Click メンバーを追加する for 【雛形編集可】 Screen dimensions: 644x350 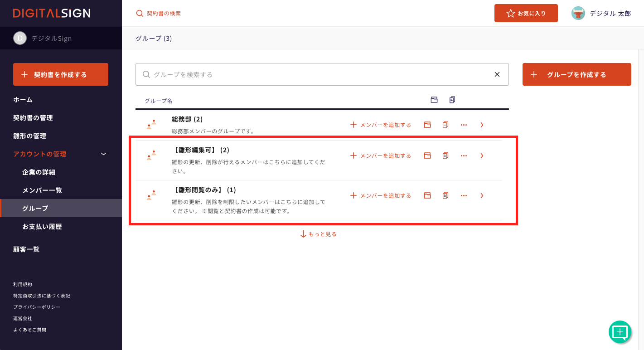pyautogui.click(x=381, y=156)
